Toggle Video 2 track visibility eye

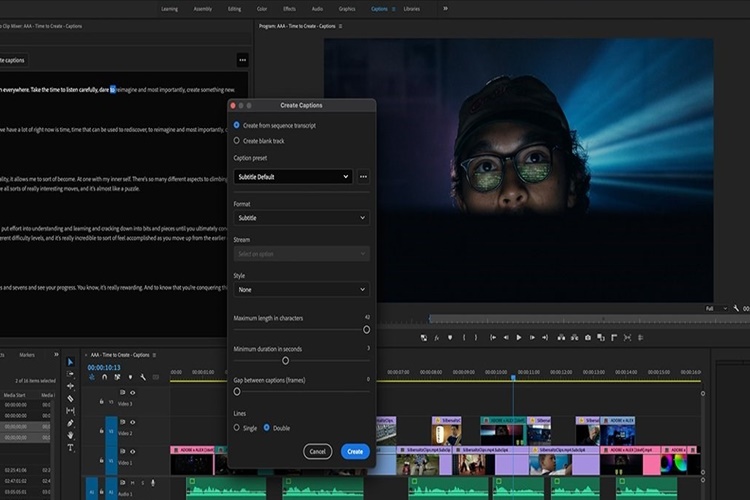point(132,422)
